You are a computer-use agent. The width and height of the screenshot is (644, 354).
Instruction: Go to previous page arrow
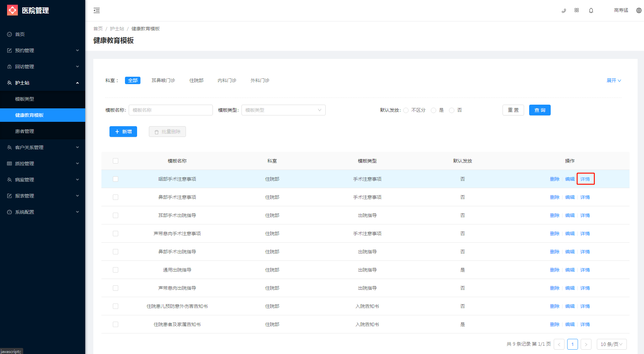coord(559,344)
